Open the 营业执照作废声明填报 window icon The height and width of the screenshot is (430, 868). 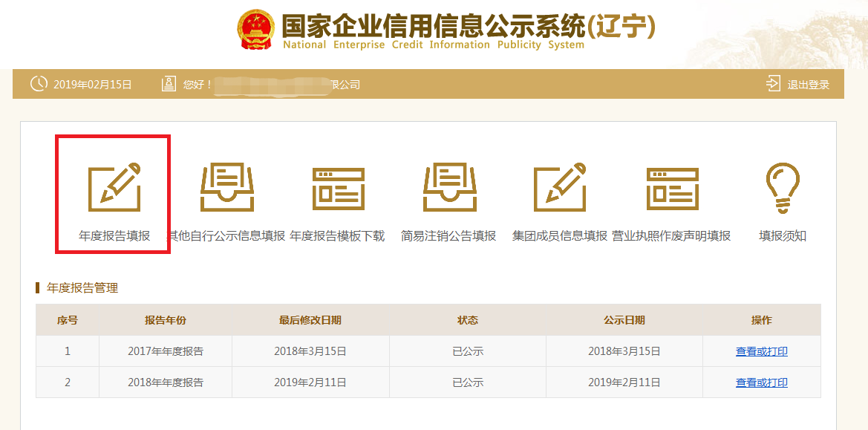[673, 189]
